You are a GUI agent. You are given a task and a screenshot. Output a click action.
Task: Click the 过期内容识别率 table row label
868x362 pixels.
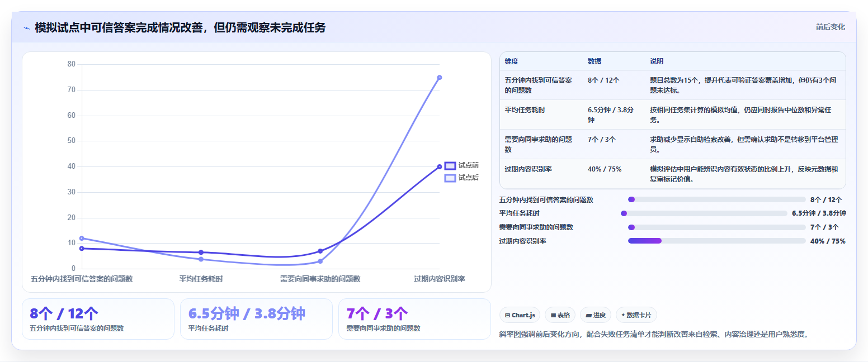click(x=528, y=169)
